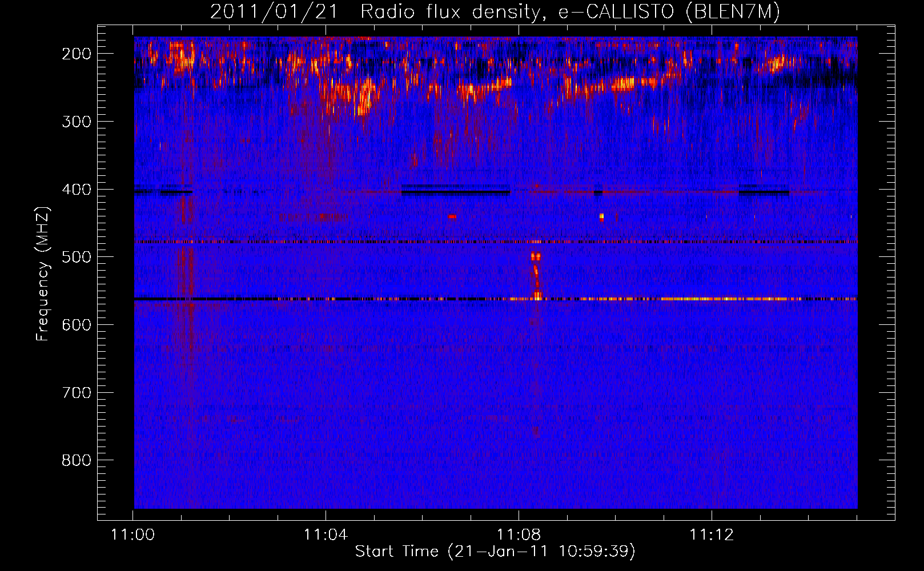The image size is (924, 571).
Task: Select the 400 frequency tick label
Action: pyautogui.click(x=77, y=190)
